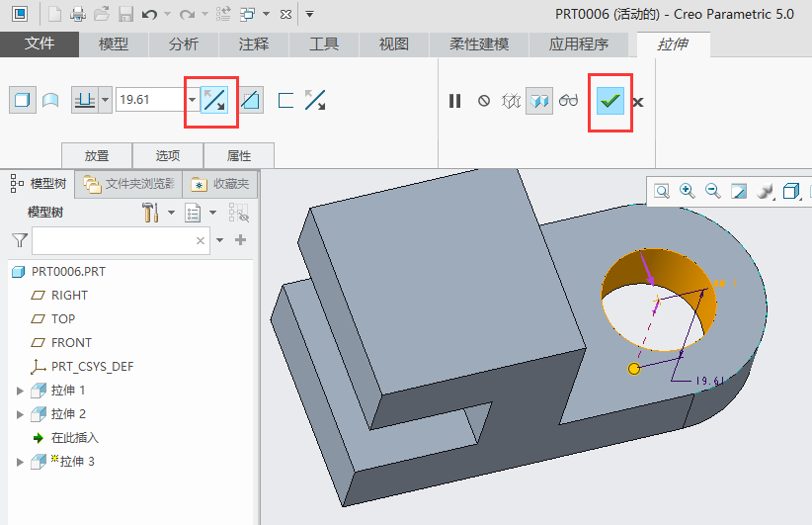Screen dimensions: 812x525
Task: Open the 放置 placement panel
Action: [x=97, y=155]
